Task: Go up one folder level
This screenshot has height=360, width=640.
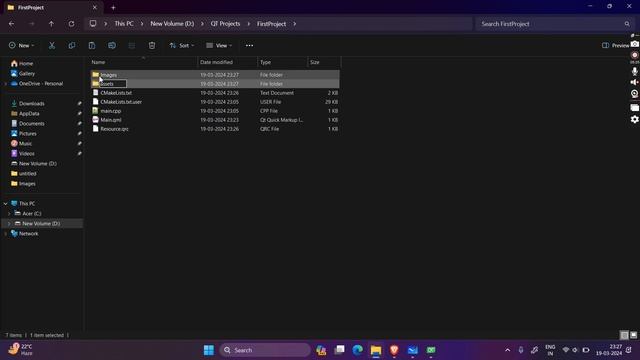Action: (x=51, y=24)
